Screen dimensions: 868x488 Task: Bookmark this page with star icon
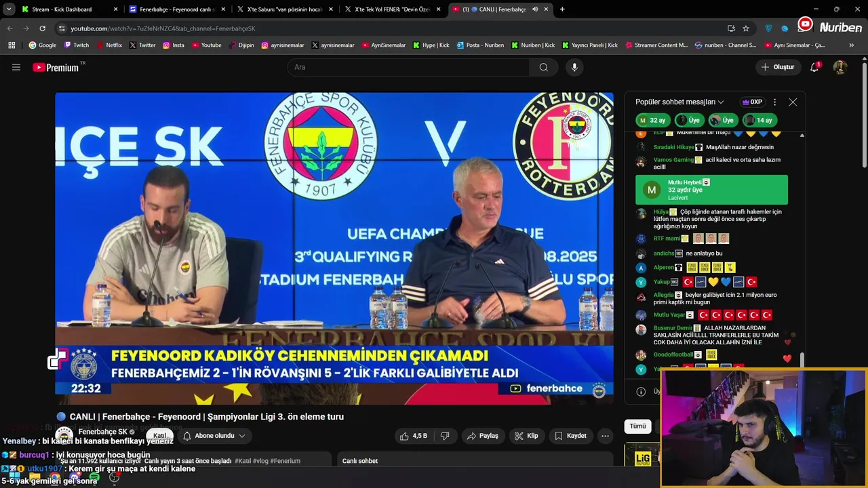746,28
